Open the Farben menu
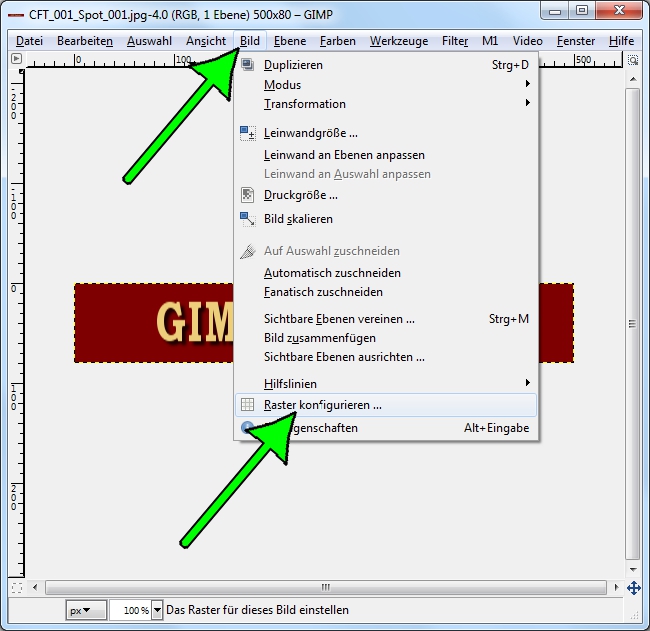Viewport: 650px width, 631px height. [x=338, y=41]
